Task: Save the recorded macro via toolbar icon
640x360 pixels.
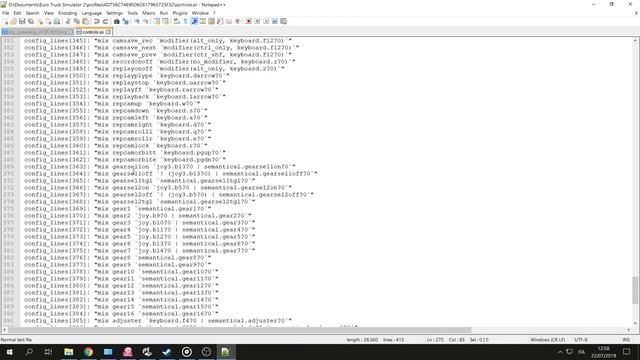Action: 283,21
